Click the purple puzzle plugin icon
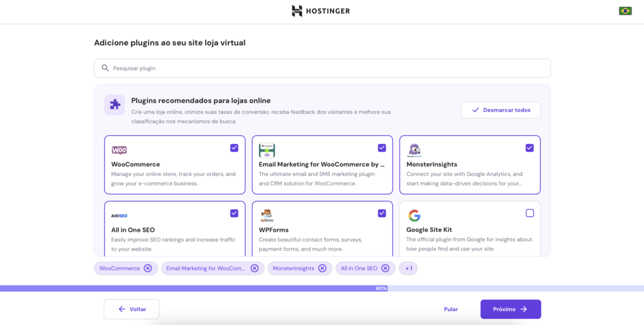Viewport: 644px width, 325px height. (114, 104)
